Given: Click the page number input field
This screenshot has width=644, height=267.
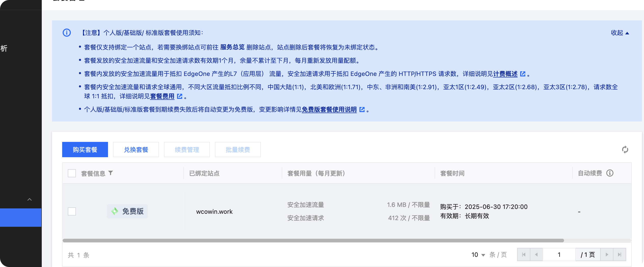Looking at the screenshot, I should pyautogui.click(x=559, y=255).
